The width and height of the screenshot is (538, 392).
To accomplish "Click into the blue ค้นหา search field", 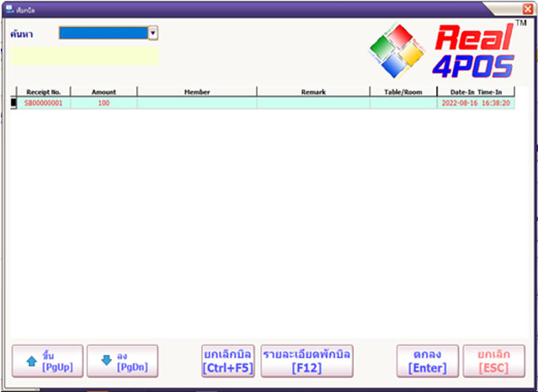I will (x=103, y=33).
